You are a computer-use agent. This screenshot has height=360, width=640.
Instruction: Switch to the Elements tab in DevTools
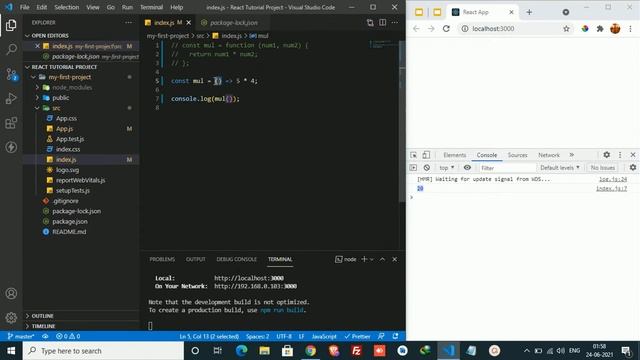pyautogui.click(x=454, y=155)
